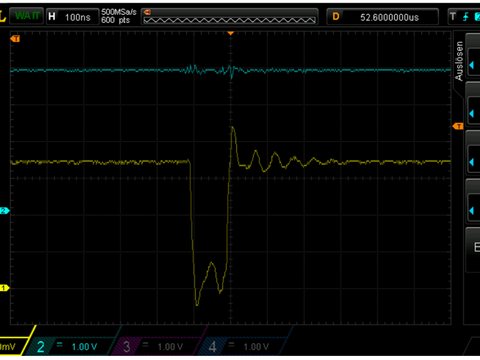The height and width of the screenshot is (360, 480).
Task: Select the yellow channel 1 mV label
Action: 7,347
